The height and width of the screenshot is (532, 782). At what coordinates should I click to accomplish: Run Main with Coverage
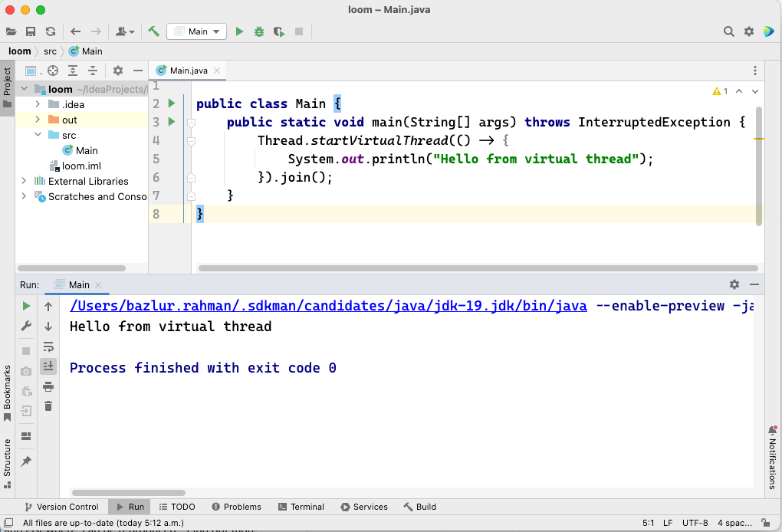[278, 31]
